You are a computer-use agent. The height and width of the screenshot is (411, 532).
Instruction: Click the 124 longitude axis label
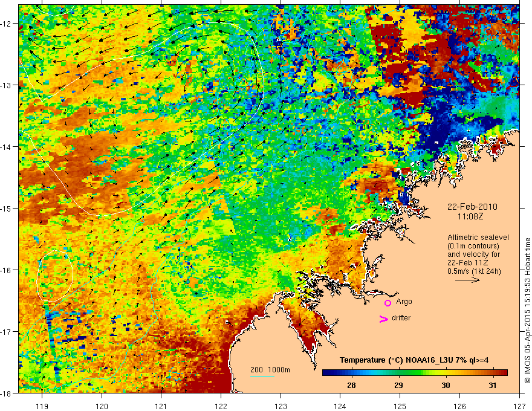click(340, 406)
